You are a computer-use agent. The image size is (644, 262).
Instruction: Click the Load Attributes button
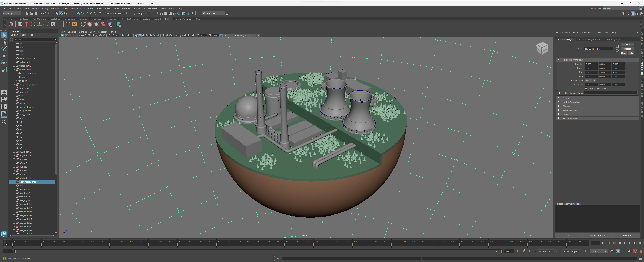(x=597, y=235)
